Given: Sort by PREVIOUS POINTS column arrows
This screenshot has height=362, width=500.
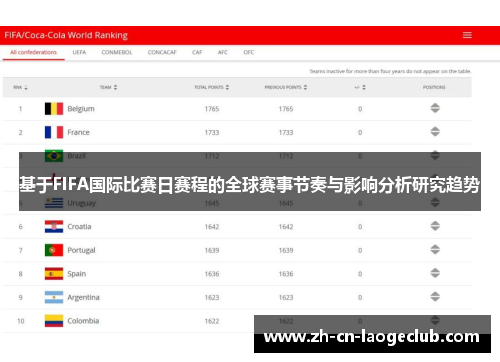Looking at the screenshot, I should tap(305, 87).
